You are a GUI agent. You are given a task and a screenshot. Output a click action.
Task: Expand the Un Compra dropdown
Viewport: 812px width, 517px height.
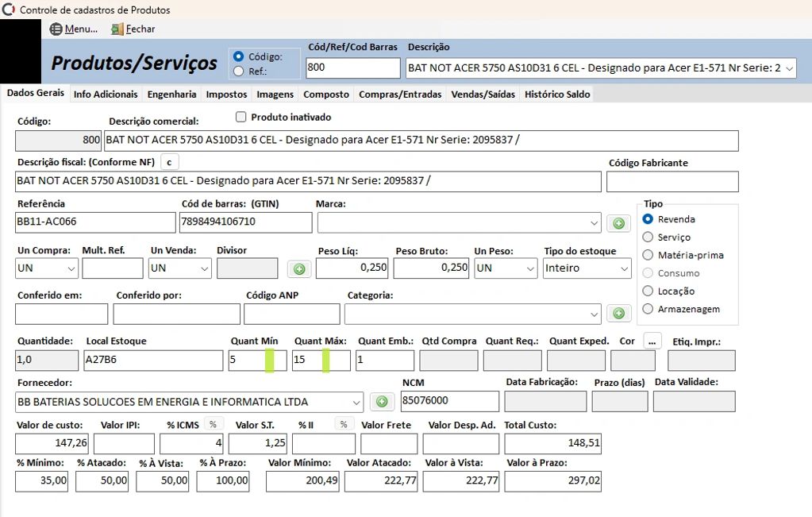[71, 268]
